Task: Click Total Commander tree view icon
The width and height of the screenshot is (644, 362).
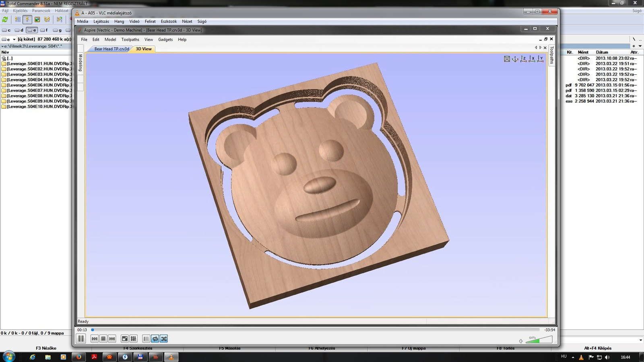Action: pyautogui.click(x=47, y=19)
